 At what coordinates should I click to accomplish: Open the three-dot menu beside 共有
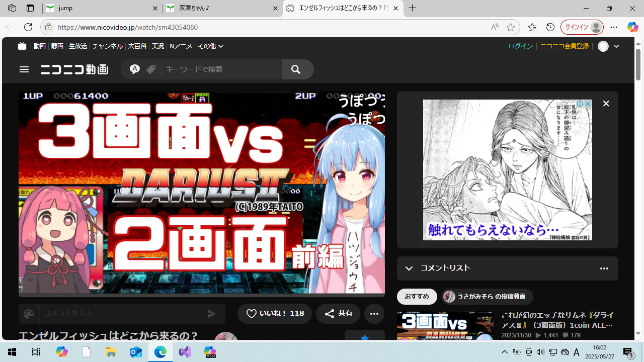(x=374, y=313)
